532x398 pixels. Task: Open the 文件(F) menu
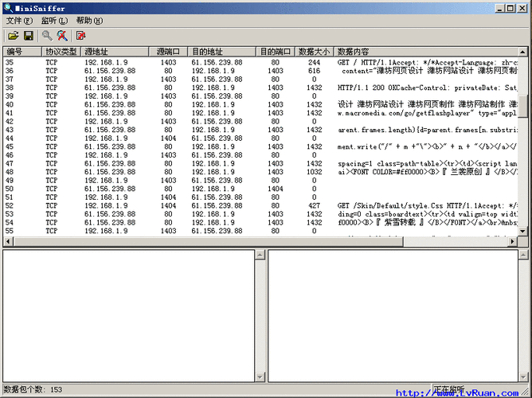[19, 21]
